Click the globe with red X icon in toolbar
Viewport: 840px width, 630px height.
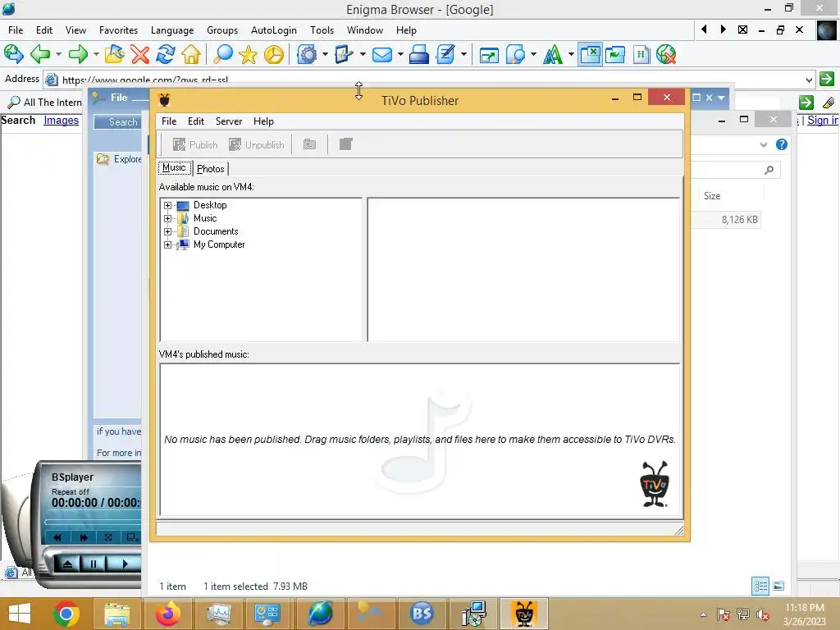pos(666,54)
